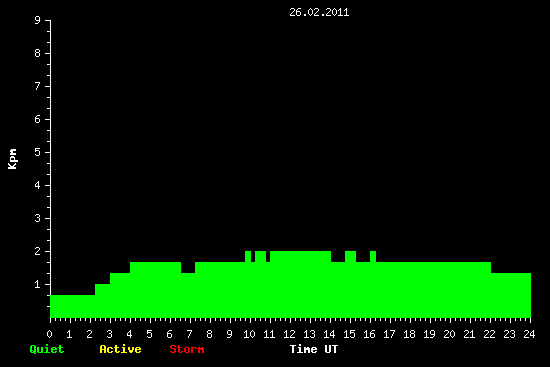Click the Active legend label
The height and width of the screenshot is (367, 550).
(120, 349)
